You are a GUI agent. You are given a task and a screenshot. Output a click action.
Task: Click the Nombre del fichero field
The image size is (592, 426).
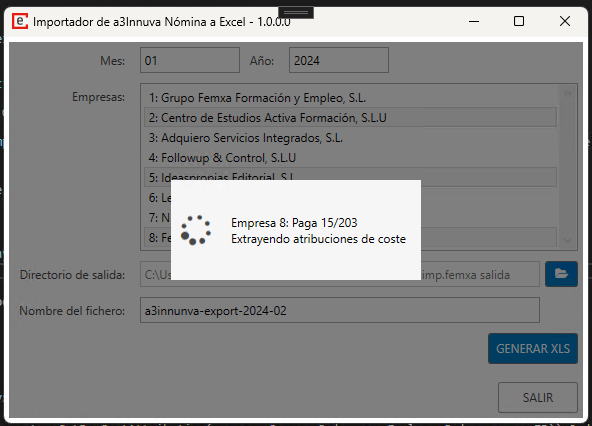339,310
